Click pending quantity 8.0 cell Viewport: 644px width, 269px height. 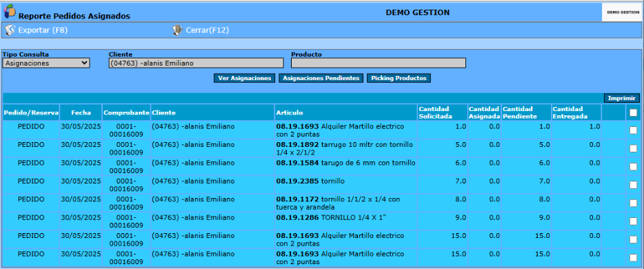[x=526, y=203]
